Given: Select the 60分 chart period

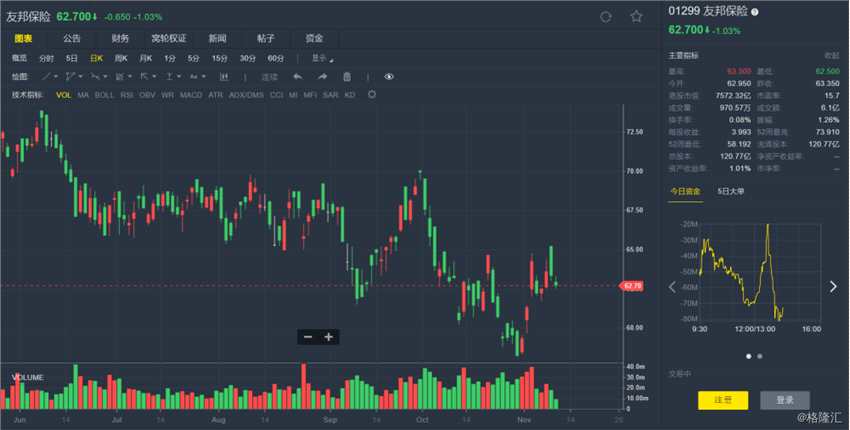Looking at the screenshot, I should (275, 59).
